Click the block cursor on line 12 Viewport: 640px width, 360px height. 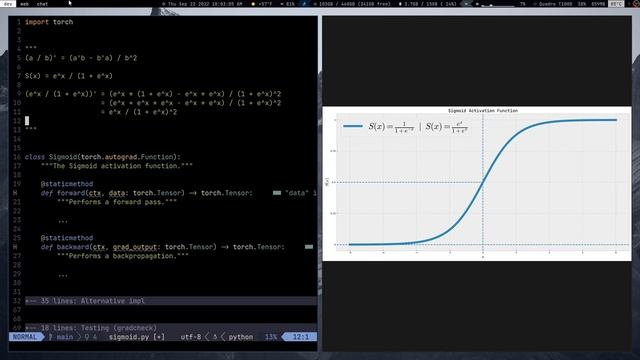[x=27, y=120]
